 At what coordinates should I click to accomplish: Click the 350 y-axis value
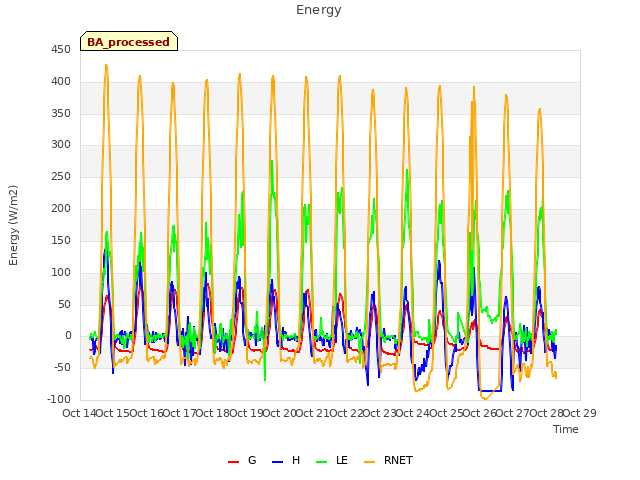[61, 113]
